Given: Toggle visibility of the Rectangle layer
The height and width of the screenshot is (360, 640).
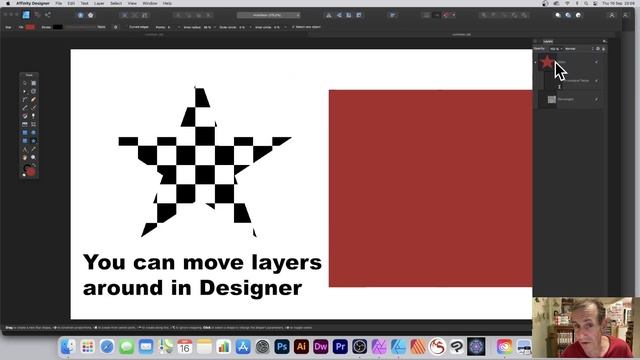Looking at the screenshot, I should (596, 99).
